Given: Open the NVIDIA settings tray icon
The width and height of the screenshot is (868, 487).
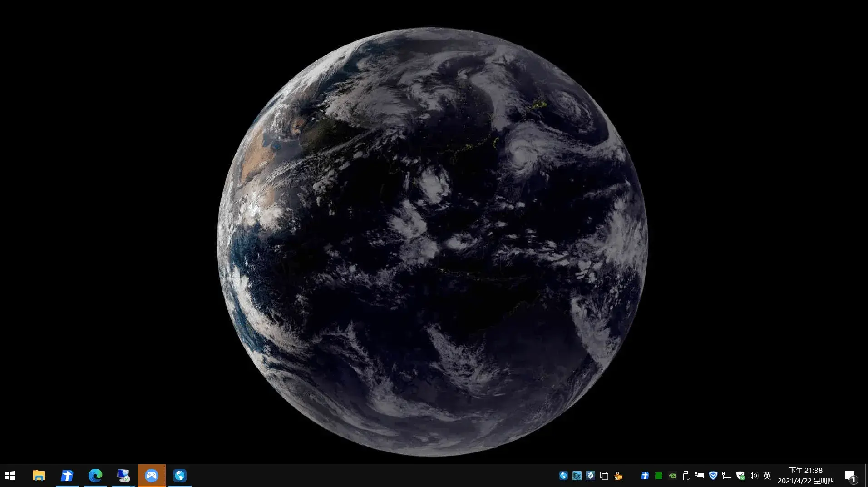Looking at the screenshot, I should click(672, 476).
